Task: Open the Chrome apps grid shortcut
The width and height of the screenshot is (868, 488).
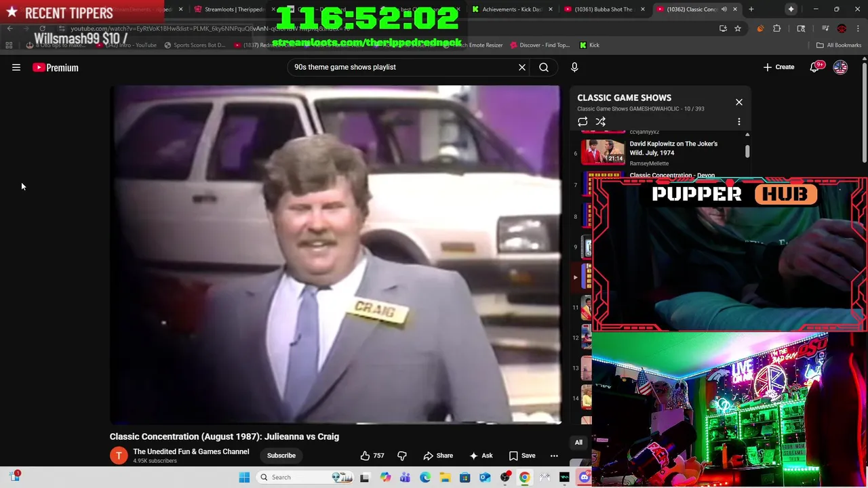Action: pos(9,45)
